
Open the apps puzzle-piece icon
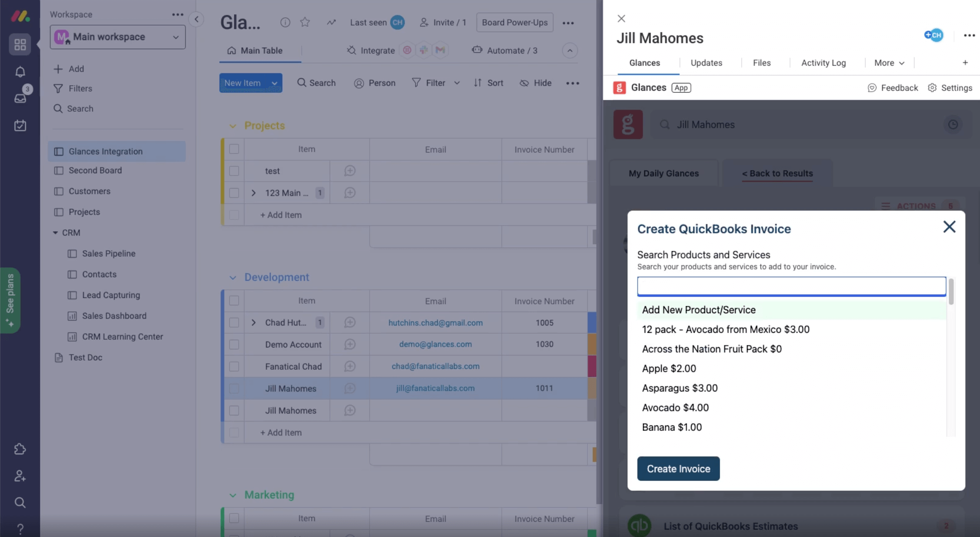coord(20,449)
